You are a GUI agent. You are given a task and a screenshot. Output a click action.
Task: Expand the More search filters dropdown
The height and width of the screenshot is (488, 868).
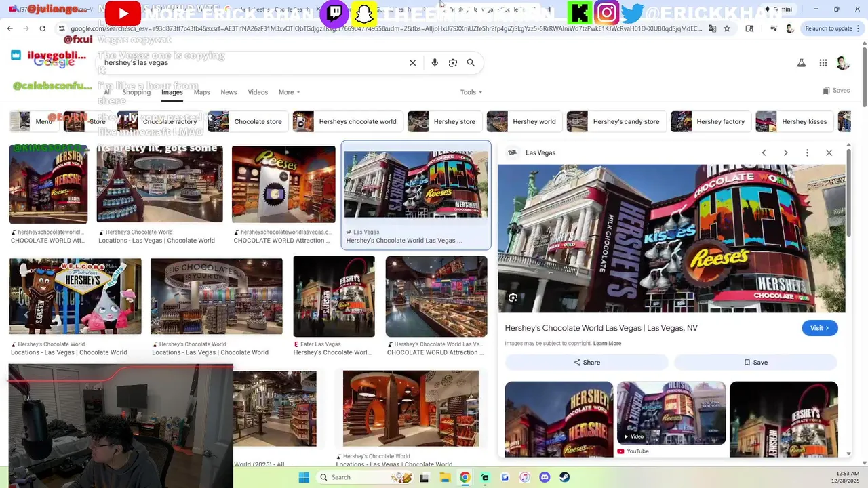(x=289, y=92)
